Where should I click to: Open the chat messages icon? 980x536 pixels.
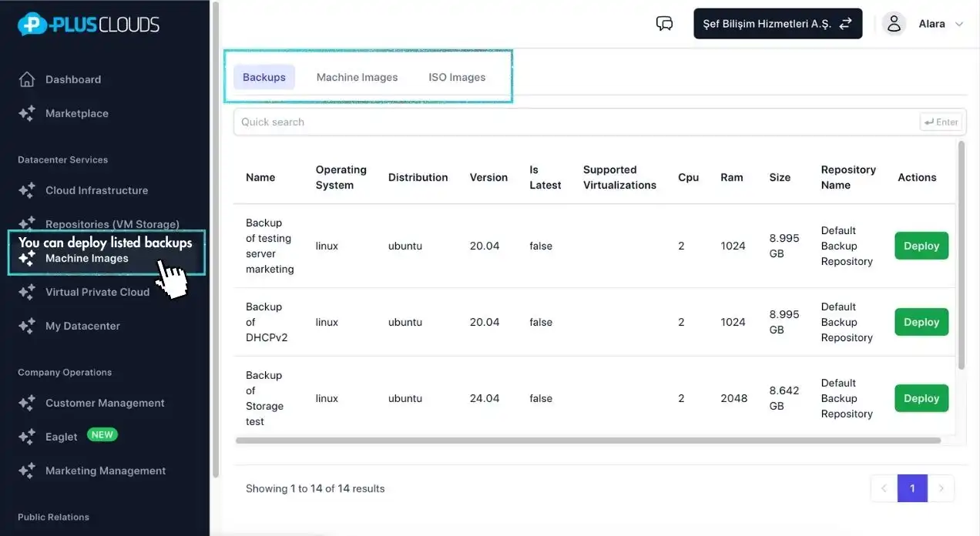coord(664,24)
